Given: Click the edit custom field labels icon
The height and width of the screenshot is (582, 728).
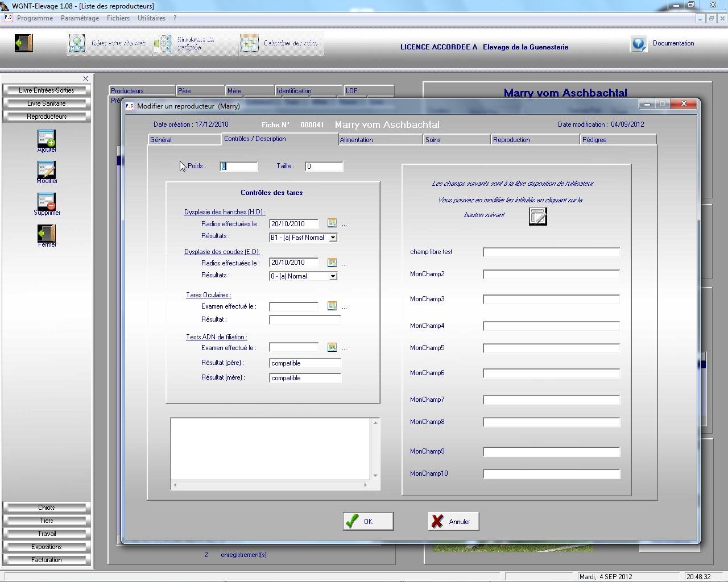Looking at the screenshot, I should pos(537,217).
